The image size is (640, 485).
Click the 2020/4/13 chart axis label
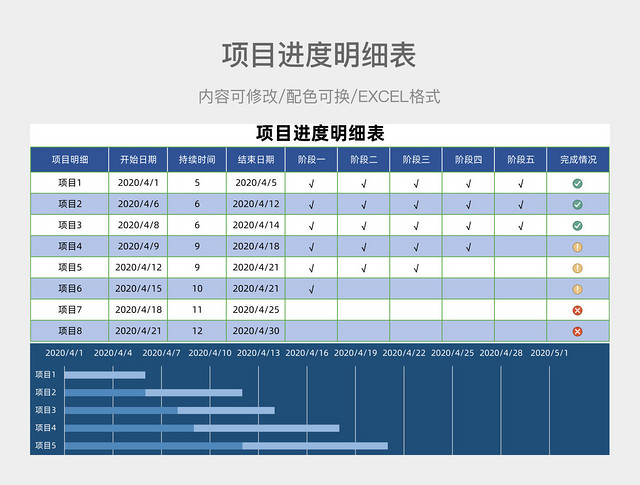click(x=258, y=353)
